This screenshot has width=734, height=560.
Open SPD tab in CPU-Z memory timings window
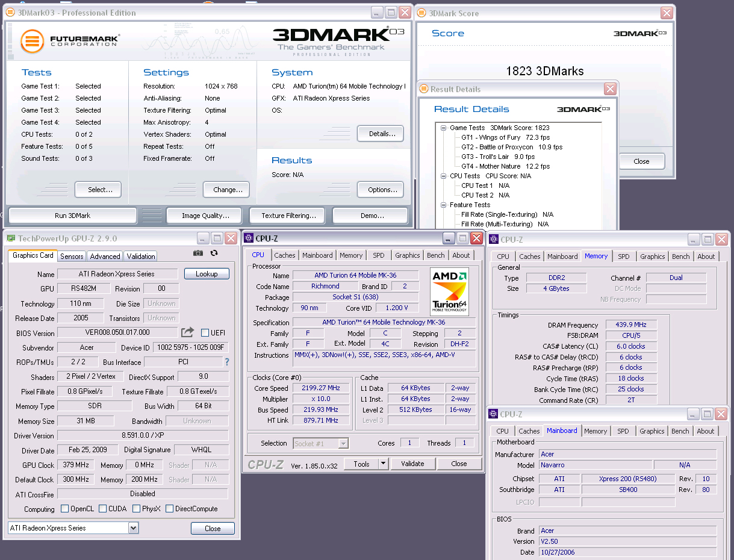pos(624,257)
